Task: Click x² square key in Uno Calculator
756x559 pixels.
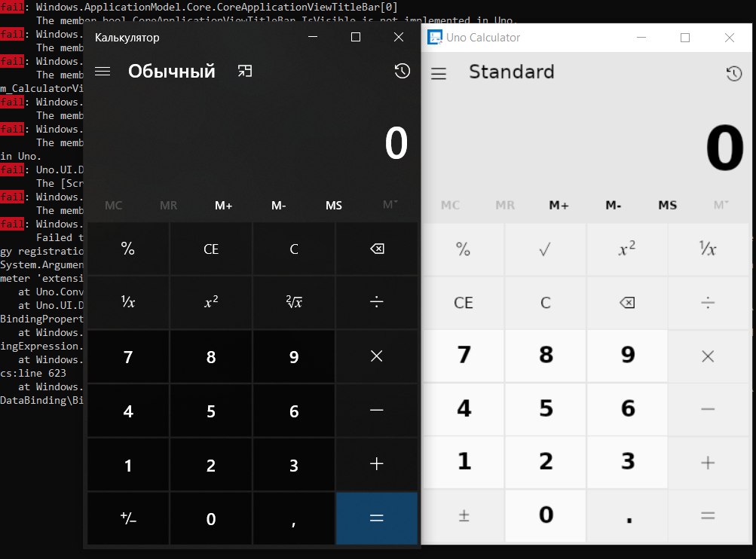Action: pyautogui.click(x=627, y=249)
